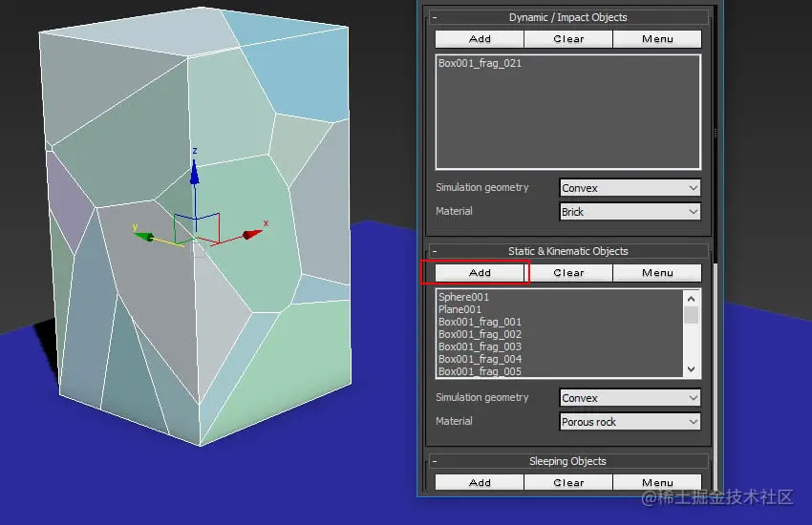Collapse the Static & Kinematic Objects rollout
This screenshot has width=812, height=525.
(x=435, y=251)
